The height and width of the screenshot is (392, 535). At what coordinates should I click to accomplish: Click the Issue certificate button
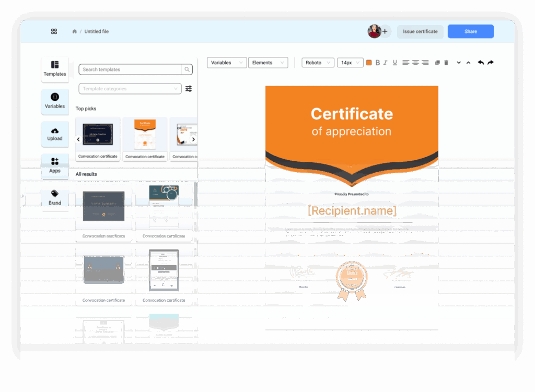coord(420,31)
